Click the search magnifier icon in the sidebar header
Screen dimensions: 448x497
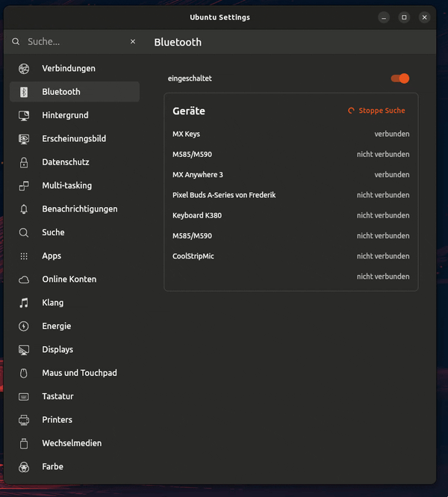16,42
